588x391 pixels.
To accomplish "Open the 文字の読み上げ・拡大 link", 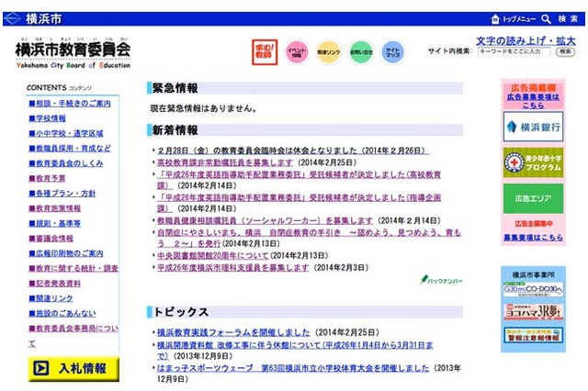I will coord(526,40).
